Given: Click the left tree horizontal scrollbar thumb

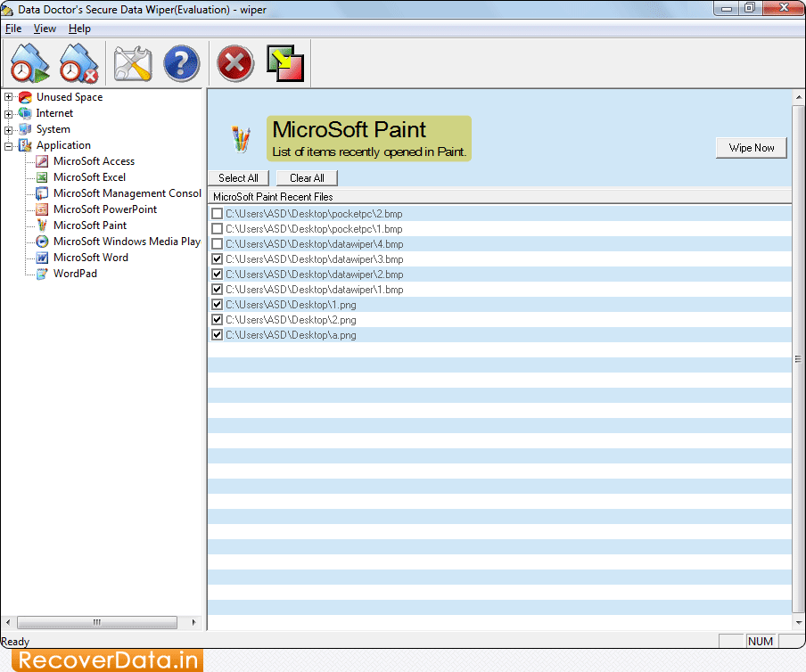Looking at the screenshot, I should tap(97, 622).
